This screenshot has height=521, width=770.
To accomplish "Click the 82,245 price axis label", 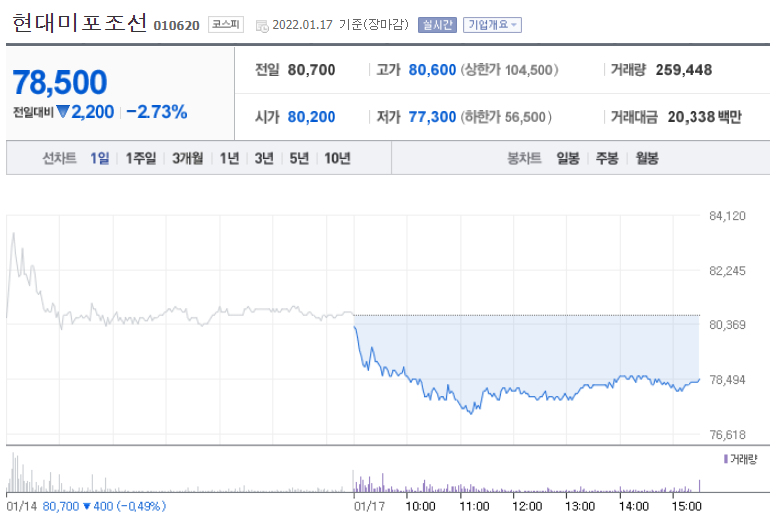I will [x=727, y=271].
